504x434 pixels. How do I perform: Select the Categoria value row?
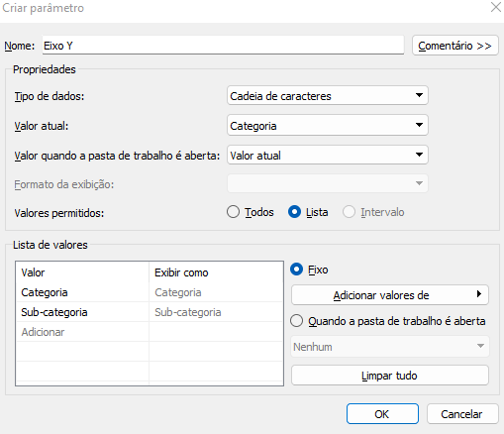(150, 292)
